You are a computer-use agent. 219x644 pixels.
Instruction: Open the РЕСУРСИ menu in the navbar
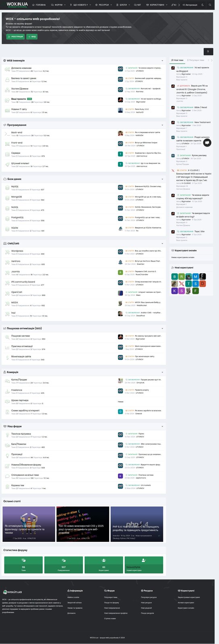(x=103, y=5)
